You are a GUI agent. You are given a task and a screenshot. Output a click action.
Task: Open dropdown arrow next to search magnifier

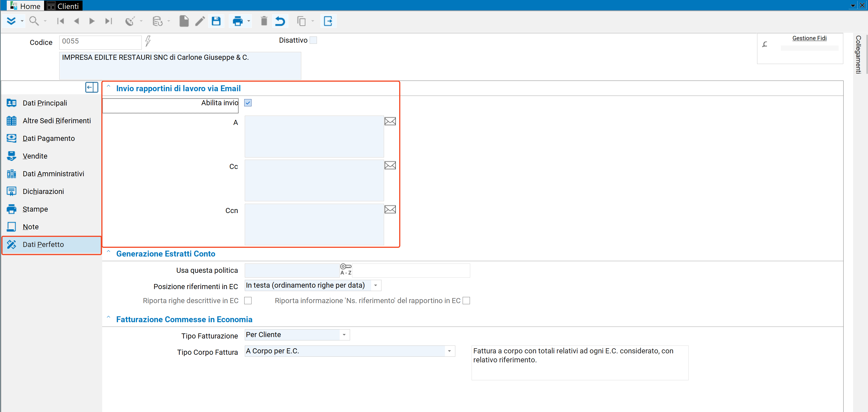click(x=45, y=21)
